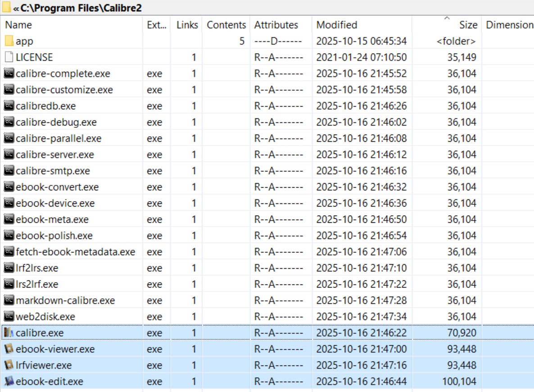Click the calibredb.exe console icon
This screenshot has height=392, width=534.
tap(9, 106)
